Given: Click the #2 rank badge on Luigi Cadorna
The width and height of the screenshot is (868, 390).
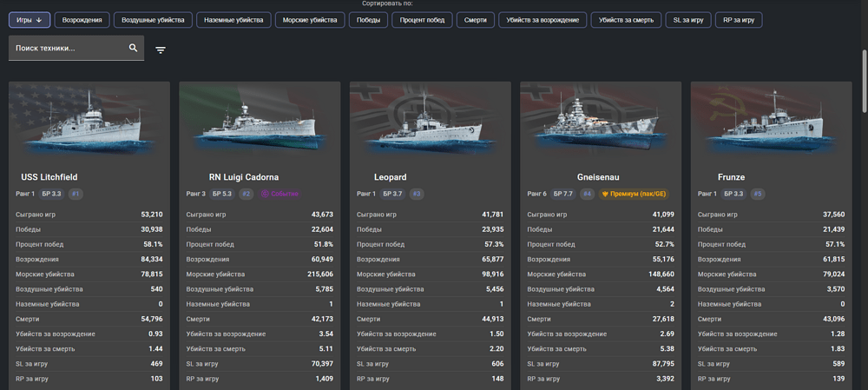Looking at the screenshot, I should coord(247,194).
